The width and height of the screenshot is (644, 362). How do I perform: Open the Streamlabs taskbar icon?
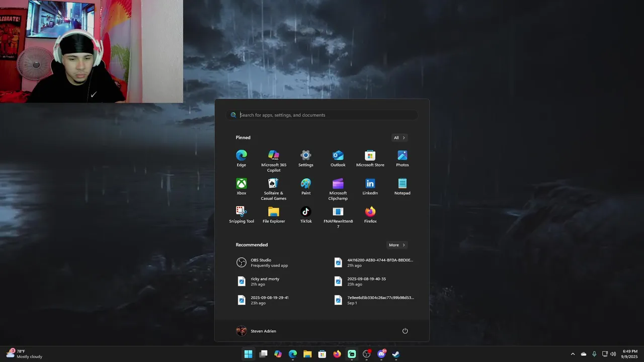coord(352,354)
